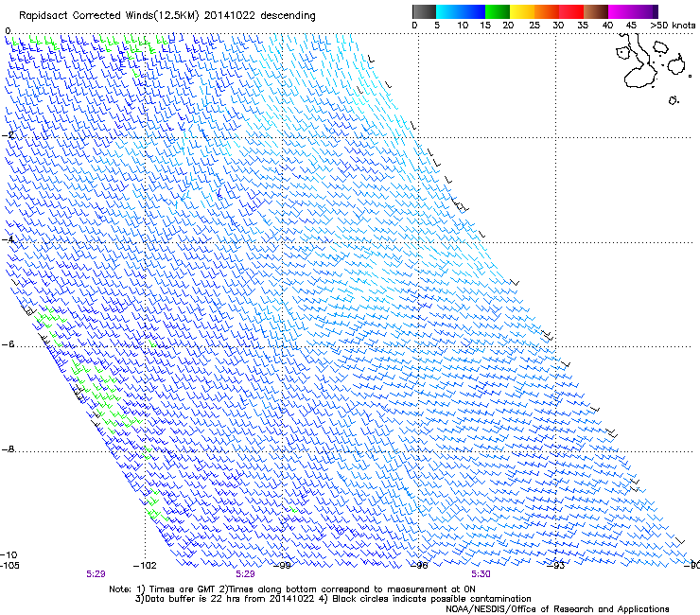Click the '-8' latitude axis label
This screenshot has height=615, width=700.
[x=9, y=448]
